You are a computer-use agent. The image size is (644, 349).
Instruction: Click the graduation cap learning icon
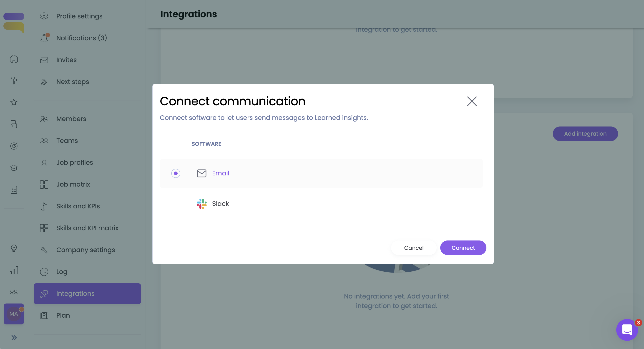coord(14,168)
